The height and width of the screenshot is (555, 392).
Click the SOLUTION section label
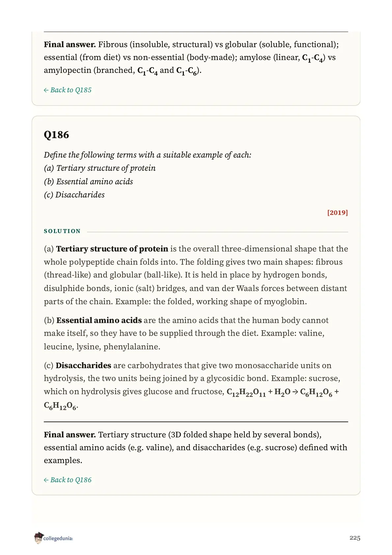(x=62, y=231)
